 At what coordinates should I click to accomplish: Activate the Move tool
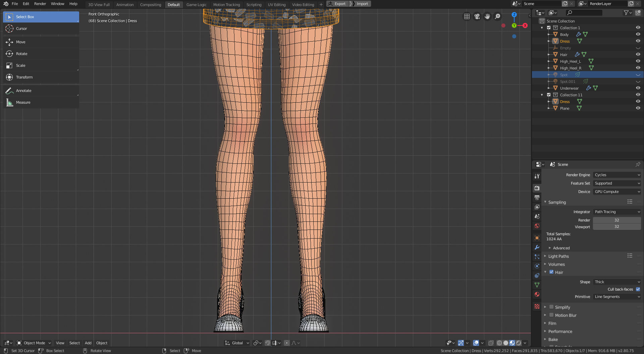41,42
